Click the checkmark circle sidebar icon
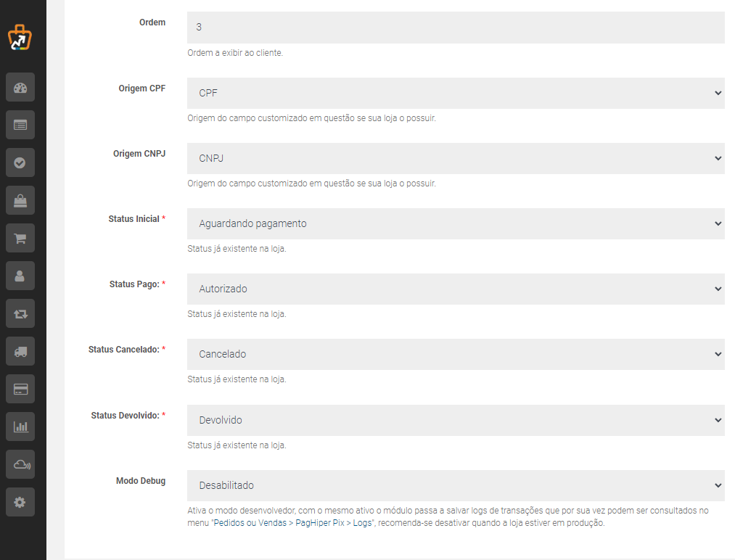Screen dimensions: 735x560 pyautogui.click(x=20, y=162)
